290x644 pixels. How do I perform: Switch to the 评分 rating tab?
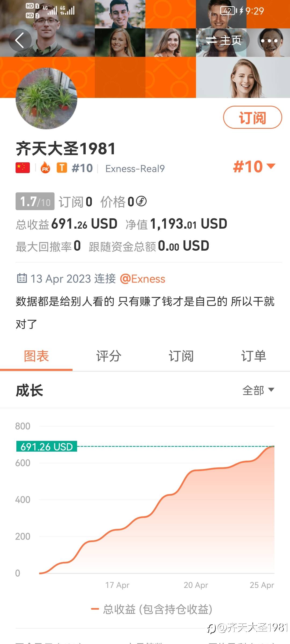pos(109,356)
